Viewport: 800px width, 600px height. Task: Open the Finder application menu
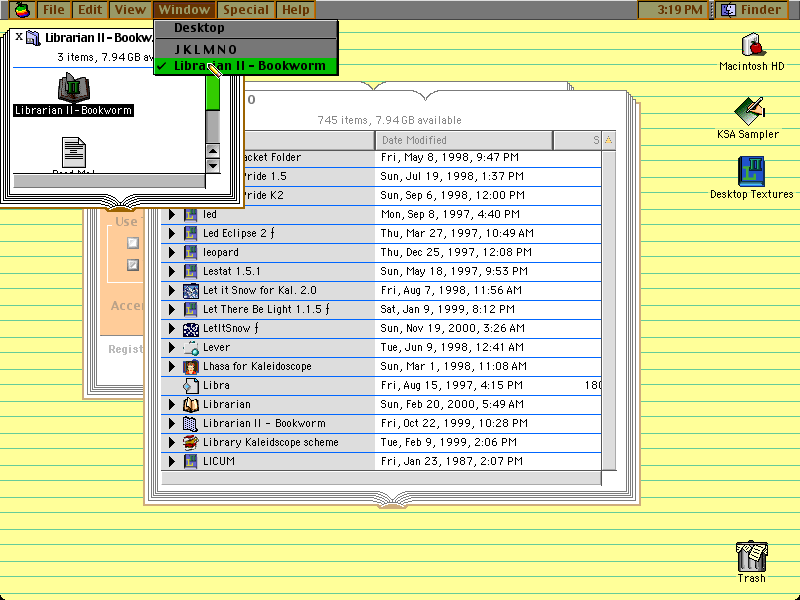pyautogui.click(x=754, y=10)
